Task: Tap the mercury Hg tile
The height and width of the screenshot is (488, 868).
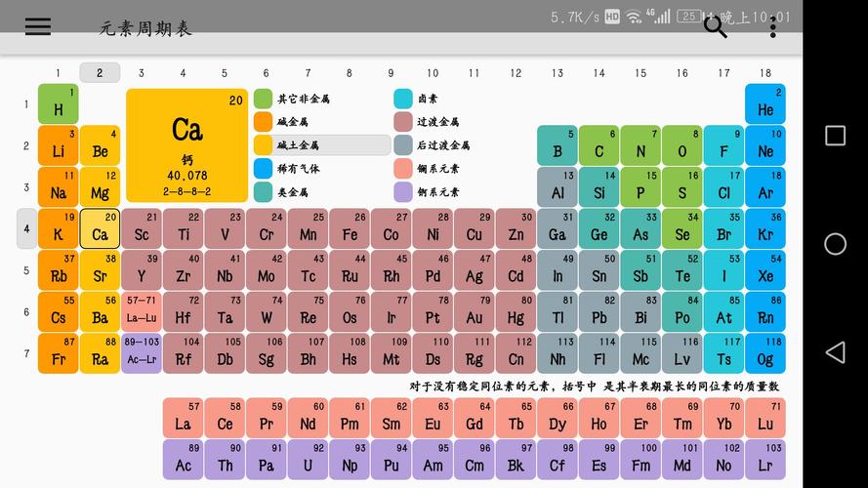Action: [x=516, y=311]
